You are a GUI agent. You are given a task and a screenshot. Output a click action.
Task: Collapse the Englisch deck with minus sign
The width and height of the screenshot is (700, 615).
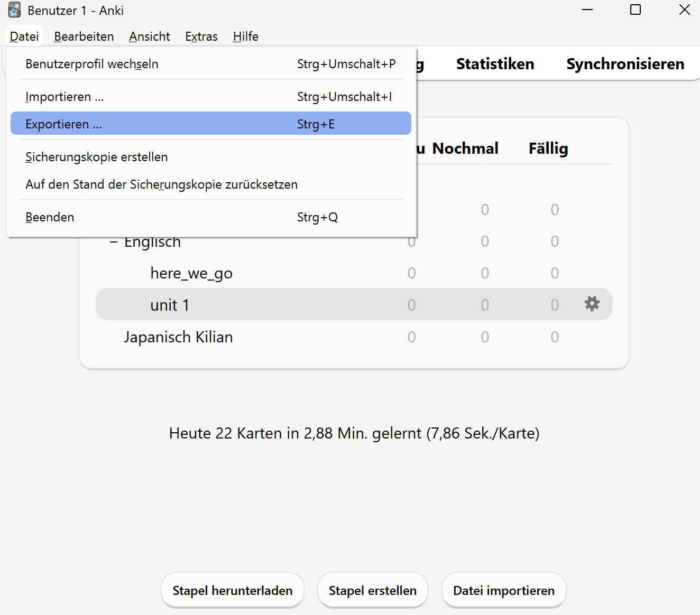click(114, 242)
